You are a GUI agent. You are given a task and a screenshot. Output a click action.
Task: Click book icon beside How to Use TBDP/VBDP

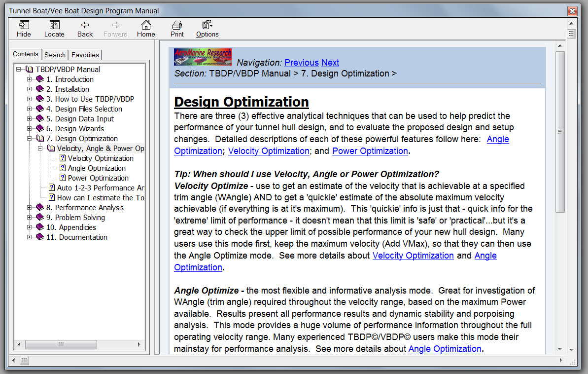[40, 98]
